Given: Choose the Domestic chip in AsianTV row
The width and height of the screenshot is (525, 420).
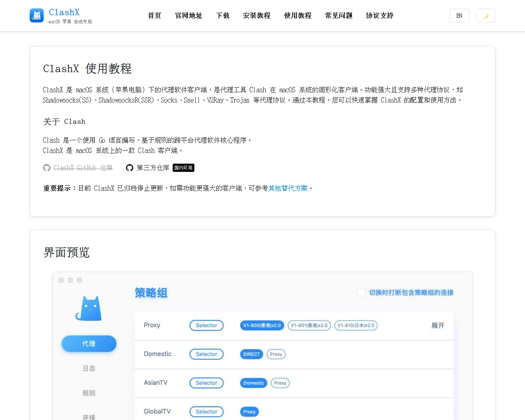Looking at the screenshot, I should (x=253, y=383).
